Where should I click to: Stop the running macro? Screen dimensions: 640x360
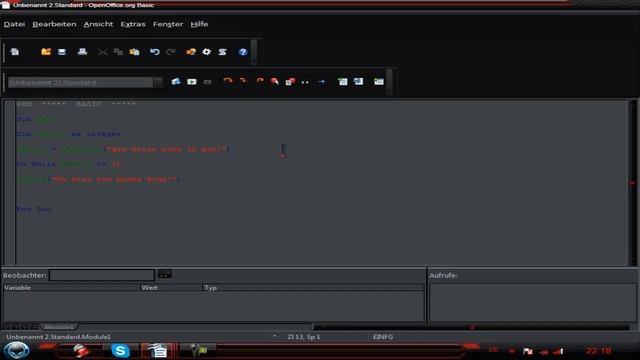207,82
